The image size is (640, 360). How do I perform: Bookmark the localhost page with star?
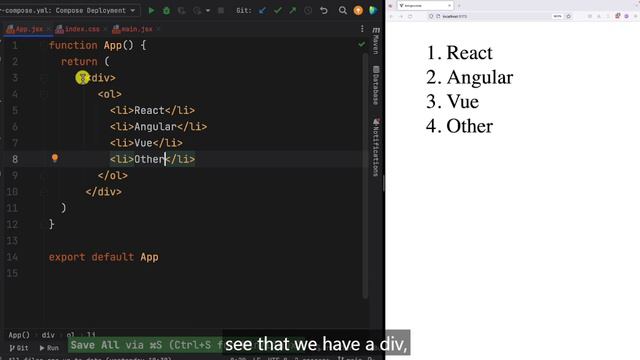point(569,16)
